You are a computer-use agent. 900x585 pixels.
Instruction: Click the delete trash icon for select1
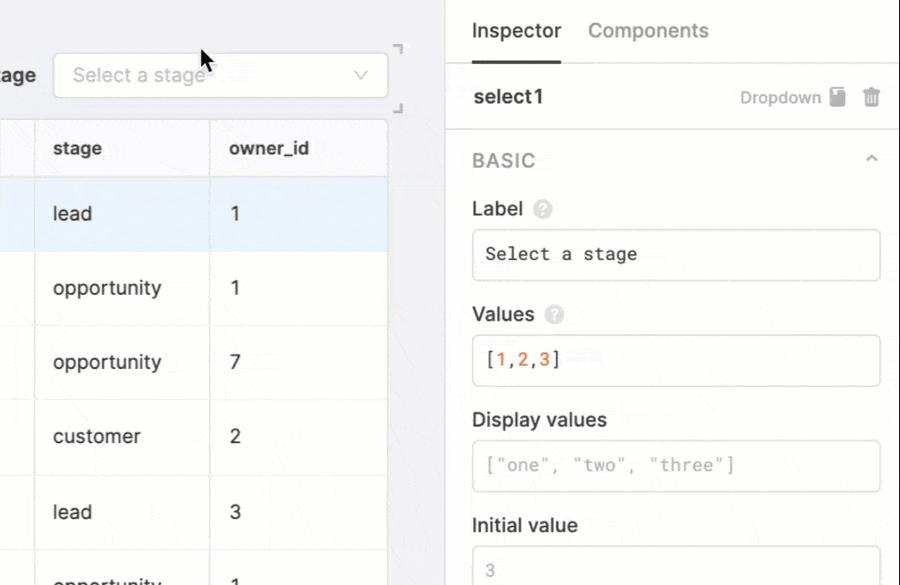872,97
